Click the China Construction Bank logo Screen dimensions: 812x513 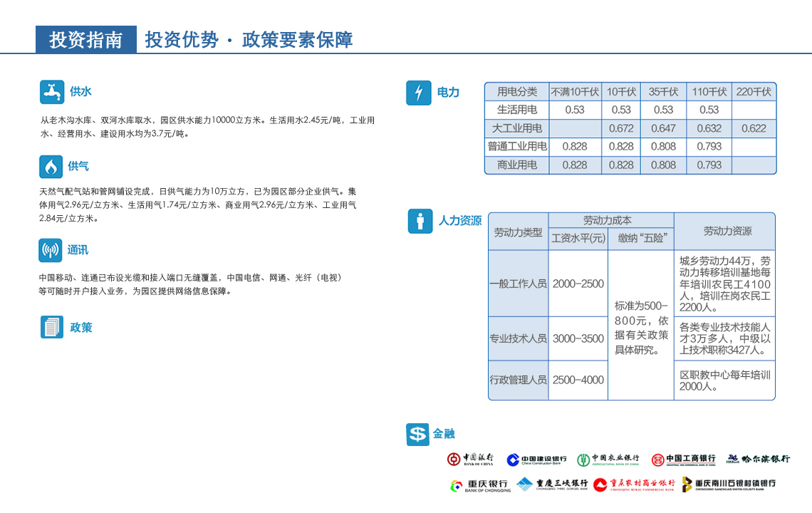[x=536, y=460]
